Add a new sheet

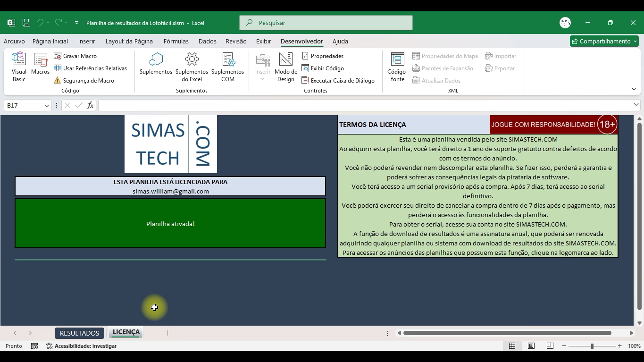pos(167,333)
